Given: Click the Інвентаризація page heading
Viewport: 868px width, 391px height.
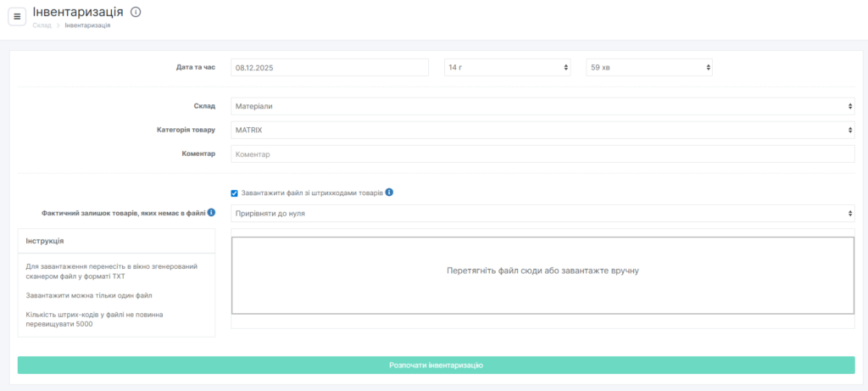Looking at the screenshot, I should [78, 12].
